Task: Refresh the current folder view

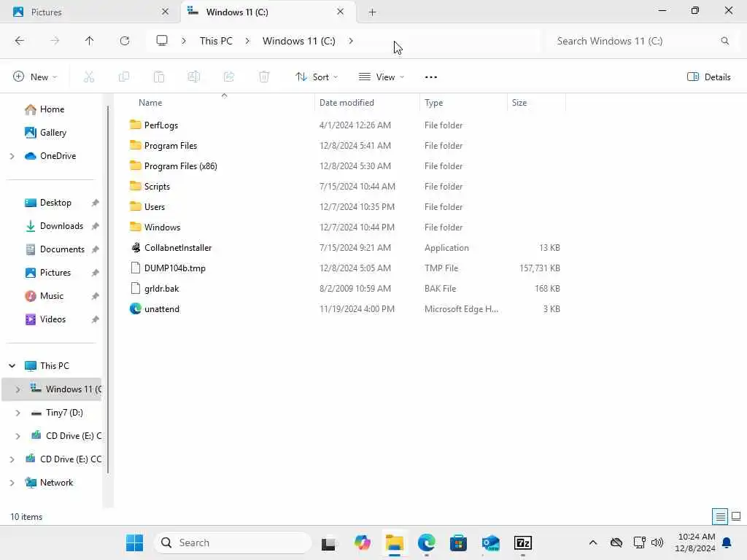Action: click(125, 41)
